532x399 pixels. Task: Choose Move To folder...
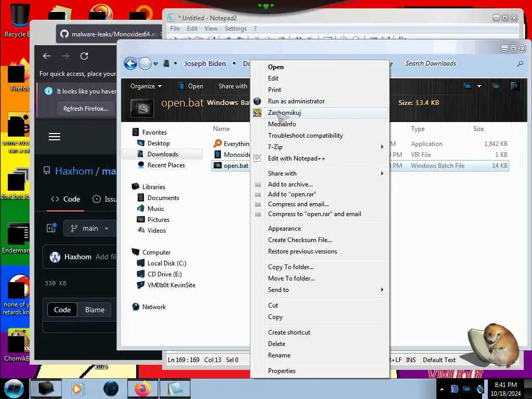click(320, 278)
